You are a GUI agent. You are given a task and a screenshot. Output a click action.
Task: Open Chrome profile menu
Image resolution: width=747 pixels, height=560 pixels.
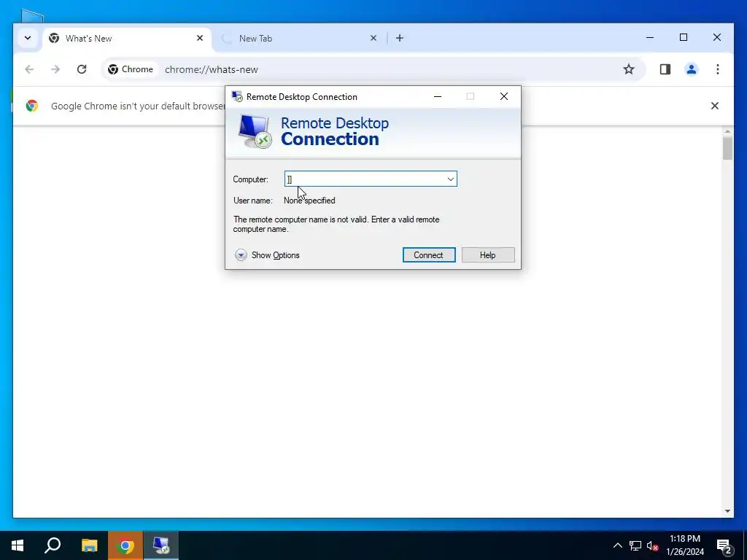click(x=692, y=69)
